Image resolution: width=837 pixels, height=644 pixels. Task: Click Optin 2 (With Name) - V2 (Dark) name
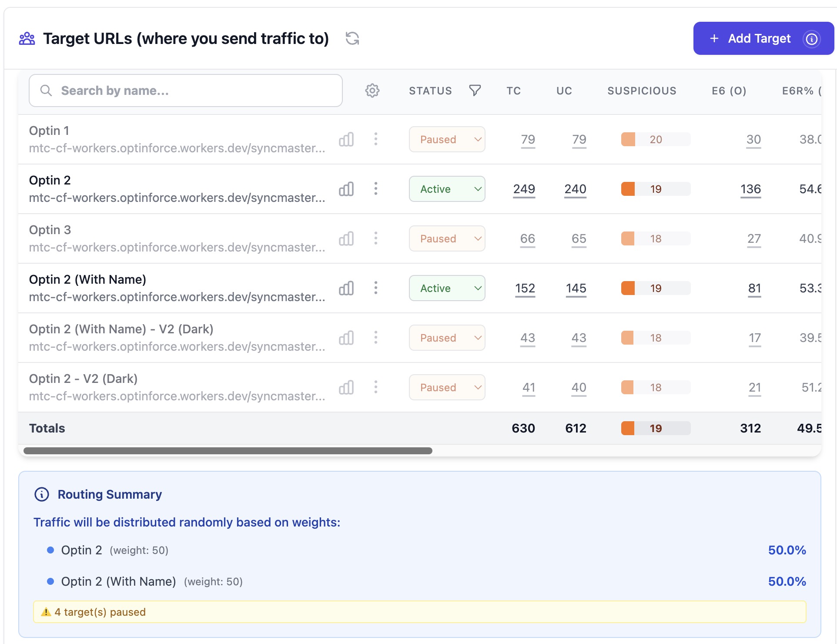pos(121,329)
